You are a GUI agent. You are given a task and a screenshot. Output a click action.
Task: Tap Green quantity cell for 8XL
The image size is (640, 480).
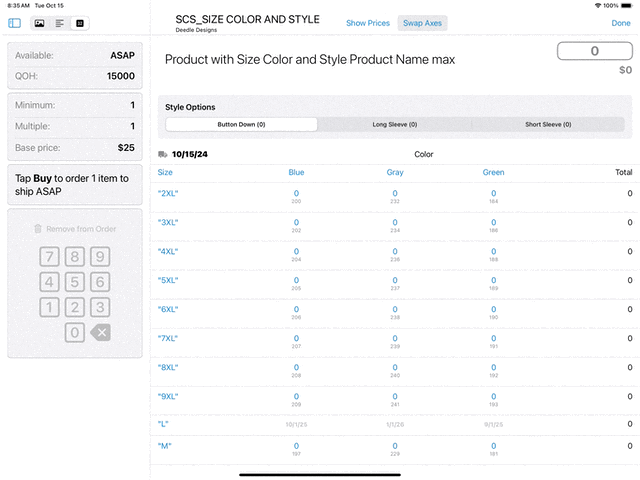coord(493,370)
